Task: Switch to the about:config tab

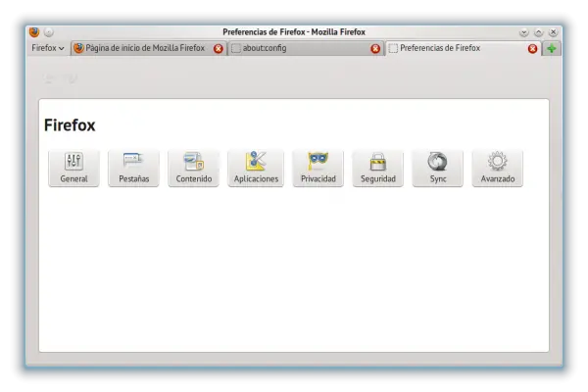Action: (x=294, y=48)
